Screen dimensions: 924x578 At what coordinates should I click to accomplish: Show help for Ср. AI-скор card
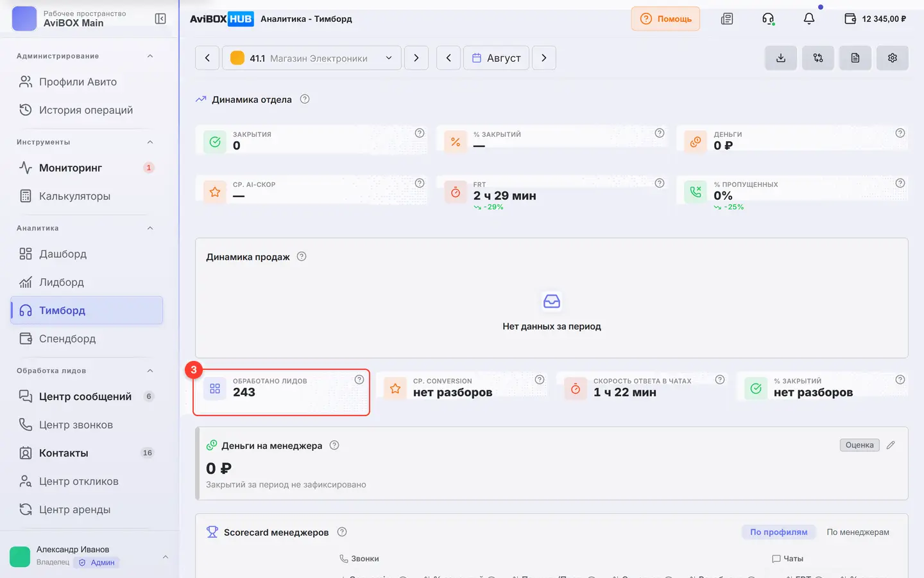coord(420,183)
